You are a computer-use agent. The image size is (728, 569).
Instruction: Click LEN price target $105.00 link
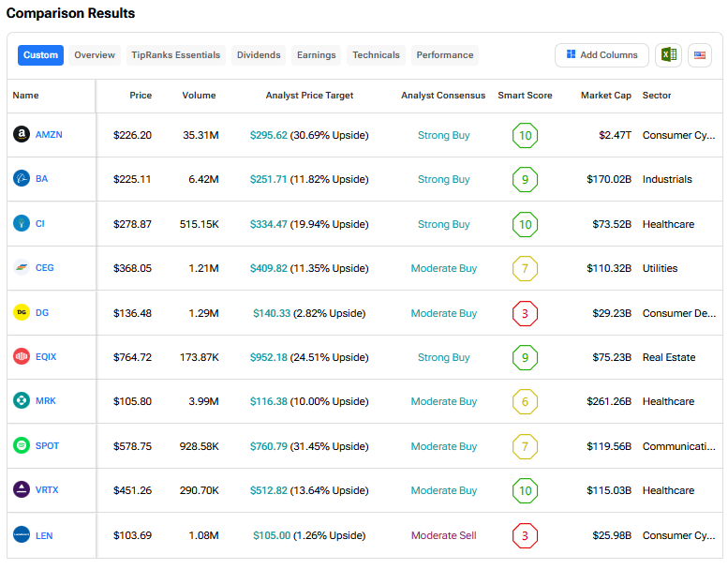pyautogui.click(x=272, y=535)
